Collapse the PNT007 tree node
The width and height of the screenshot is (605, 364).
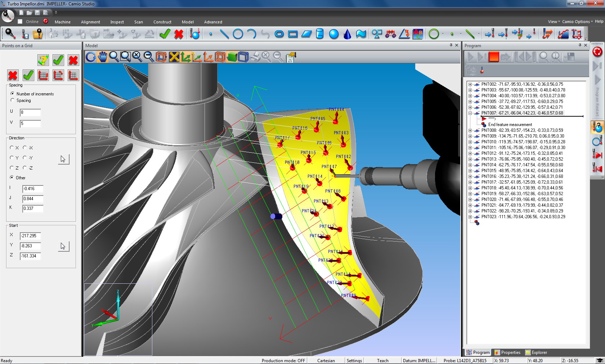[x=470, y=113]
